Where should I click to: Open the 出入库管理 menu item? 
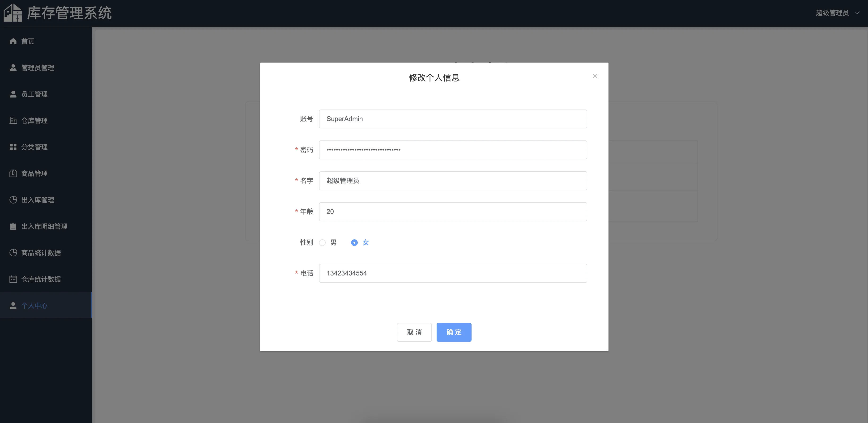[37, 200]
